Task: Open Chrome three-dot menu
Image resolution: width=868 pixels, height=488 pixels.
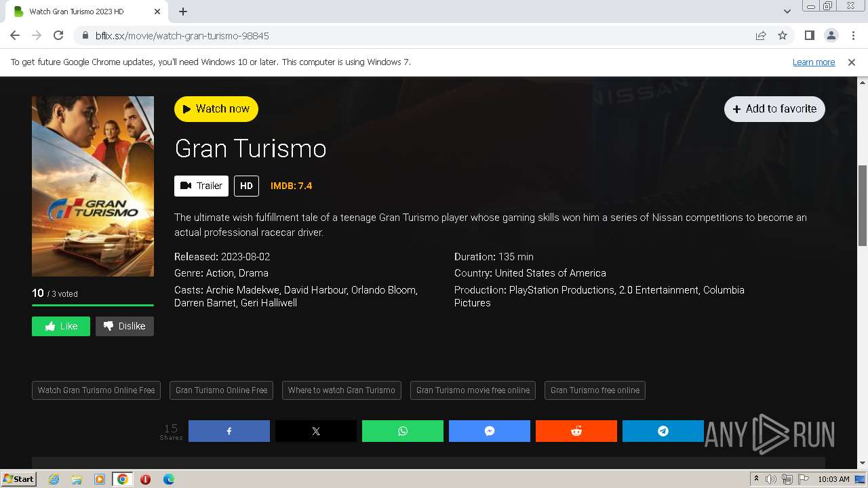Action: 852,35
